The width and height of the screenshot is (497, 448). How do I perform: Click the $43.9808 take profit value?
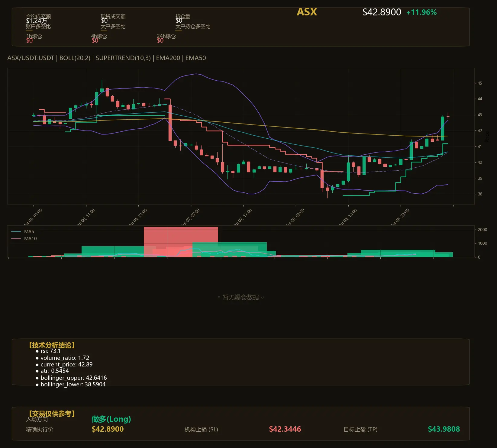coord(444,429)
